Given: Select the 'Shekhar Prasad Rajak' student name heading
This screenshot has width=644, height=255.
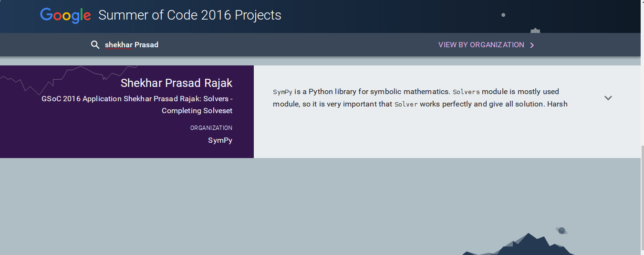Looking at the screenshot, I should pos(177,83).
